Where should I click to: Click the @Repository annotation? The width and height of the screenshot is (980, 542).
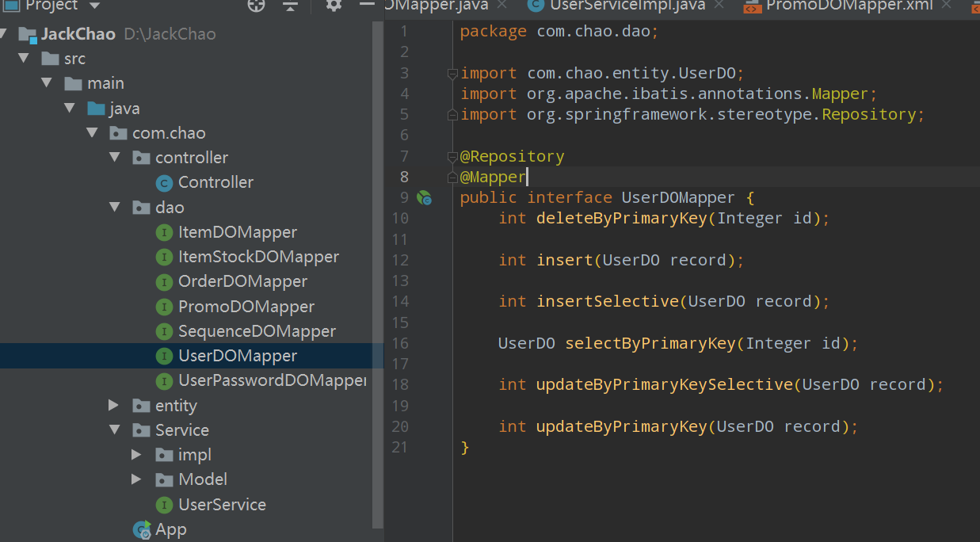512,156
